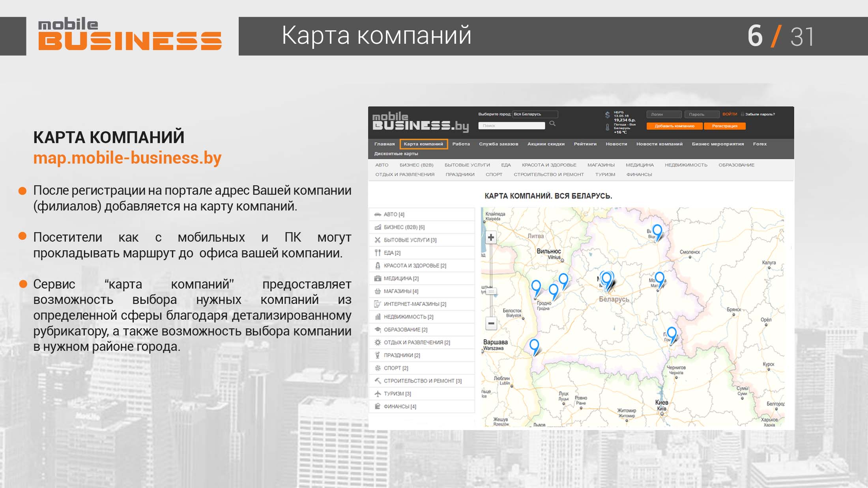Click the СТРОИТЕЛЬСТВО И РЕМОНТ hammer icon
Screen dimensions: 868x488
coord(378,381)
